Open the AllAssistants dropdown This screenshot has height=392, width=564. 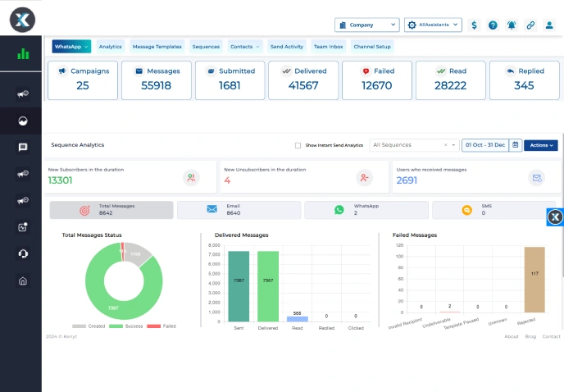[433, 25]
